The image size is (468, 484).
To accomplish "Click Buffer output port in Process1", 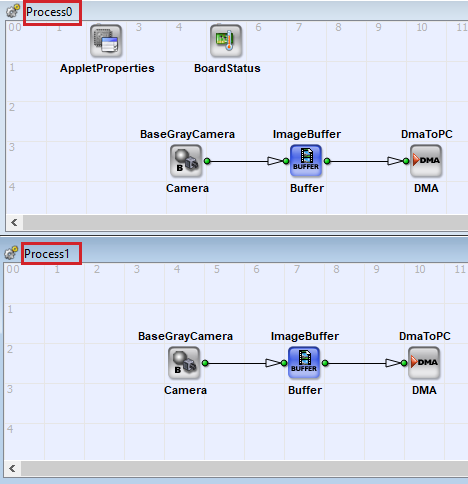I will coord(325,363).
